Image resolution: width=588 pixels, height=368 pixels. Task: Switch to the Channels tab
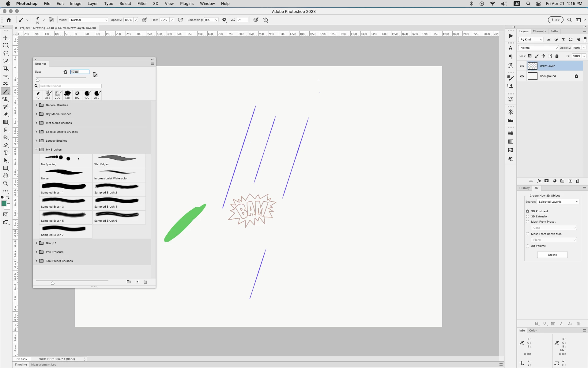coord(539,31)
